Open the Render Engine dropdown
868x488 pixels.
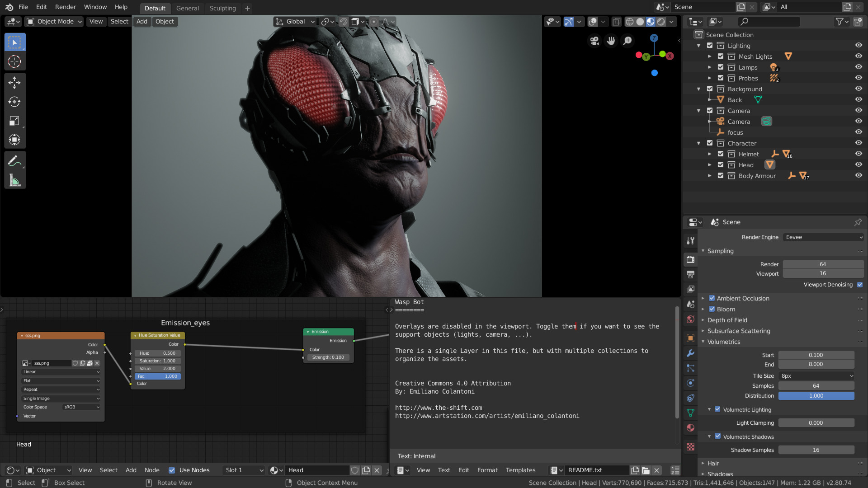[x=823, y=237]
